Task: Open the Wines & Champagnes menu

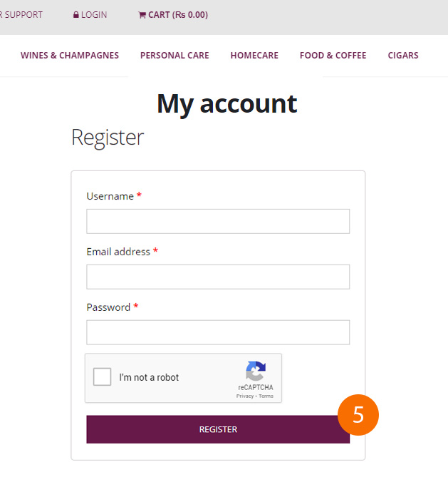Action: coord(70,56)
